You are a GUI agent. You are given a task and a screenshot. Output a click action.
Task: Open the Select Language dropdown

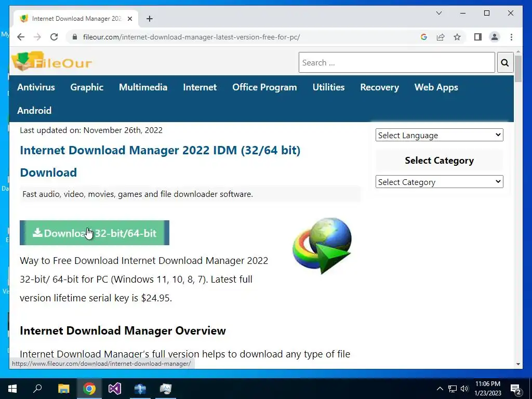tap(439, 135)
